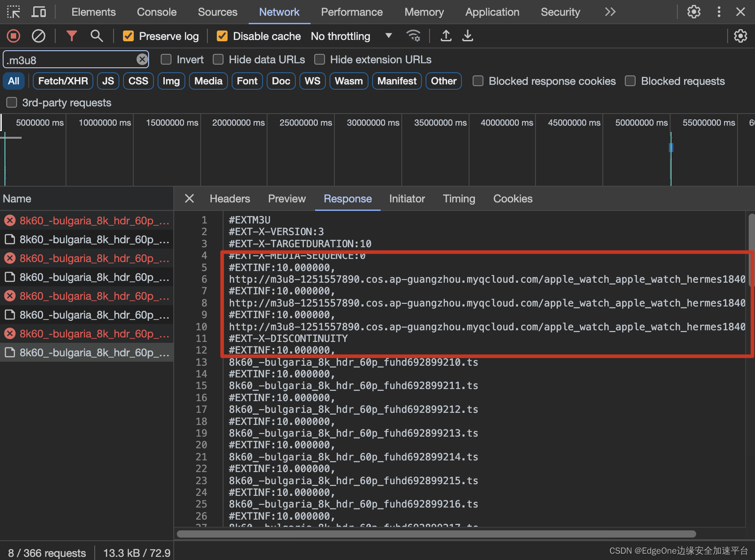Show more DevTools tabs chevron
The image size is (755, 560).
(x=610, y=12)
